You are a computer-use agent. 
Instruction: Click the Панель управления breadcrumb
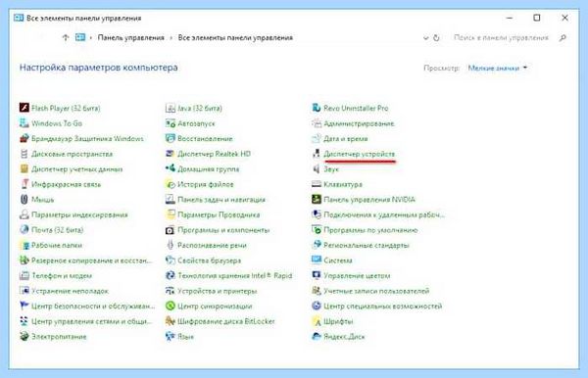[x=131, y=38]
